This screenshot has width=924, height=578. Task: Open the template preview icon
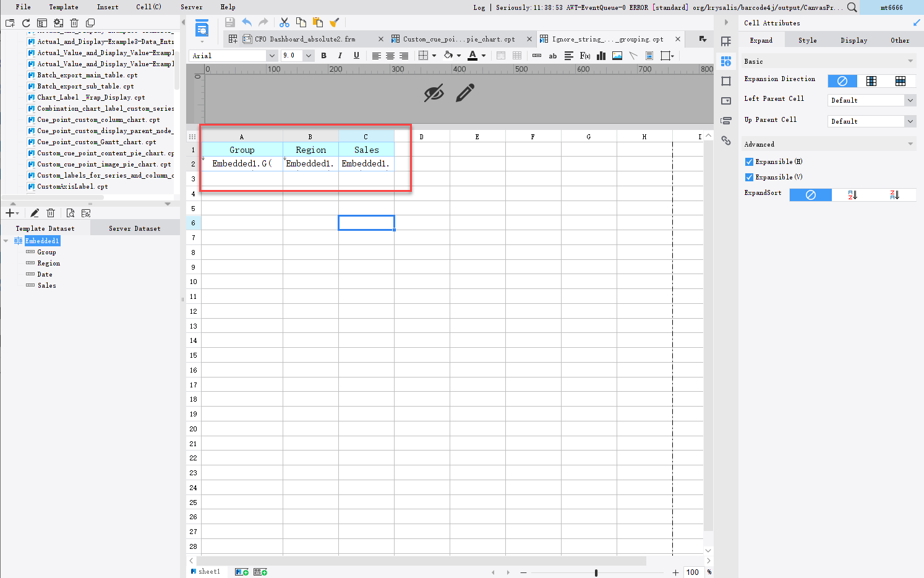202,28
